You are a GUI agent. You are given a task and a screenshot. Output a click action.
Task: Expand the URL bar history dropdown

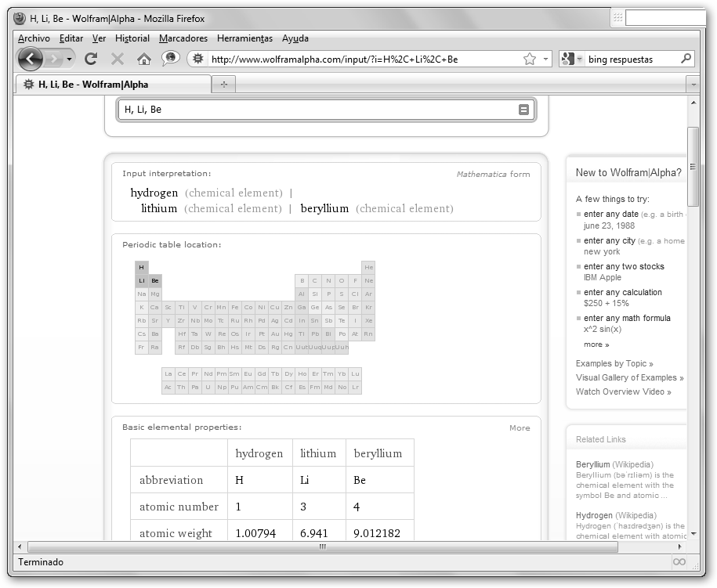(546, 60)
